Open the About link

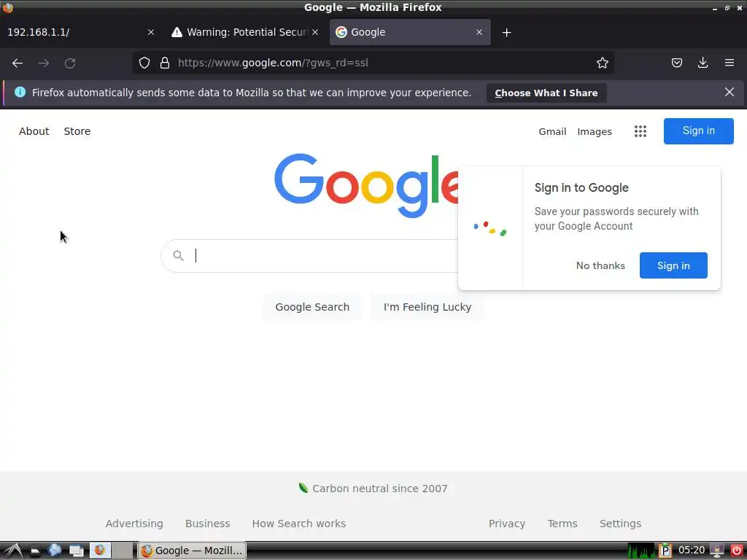click(34, 131)
